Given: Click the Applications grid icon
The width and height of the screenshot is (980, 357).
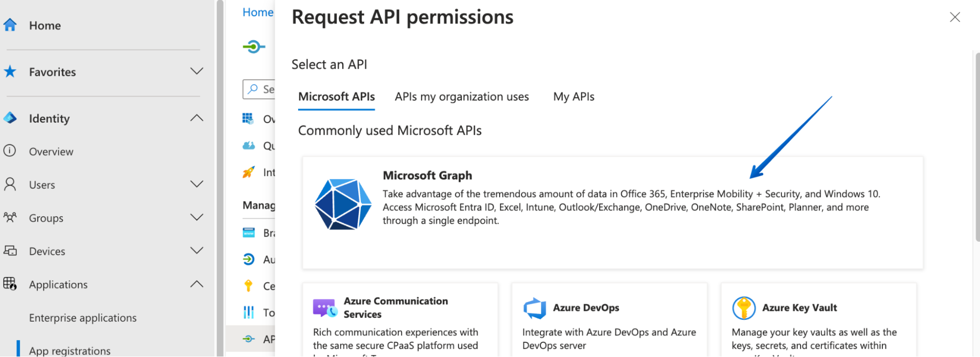Looking at the screenshot, I should (10, 284).
